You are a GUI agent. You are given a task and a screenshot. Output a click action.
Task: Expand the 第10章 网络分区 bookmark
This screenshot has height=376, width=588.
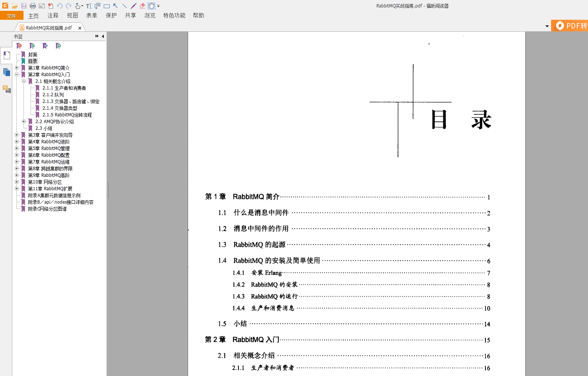16,182
